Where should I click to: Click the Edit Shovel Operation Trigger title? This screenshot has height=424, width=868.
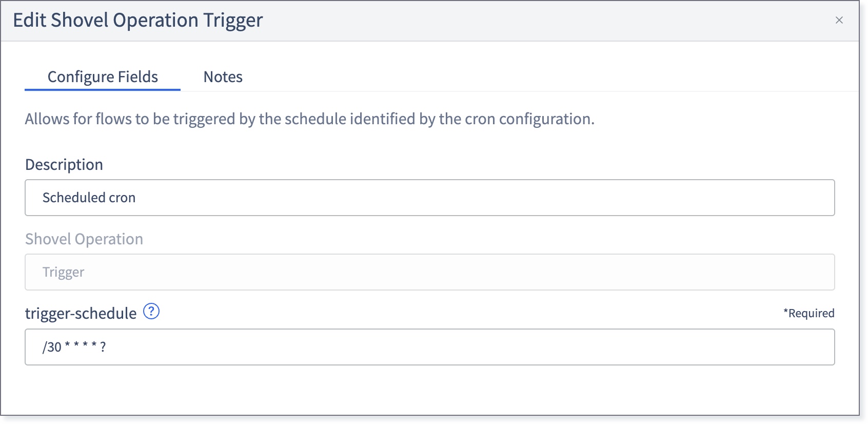[x=138, y=20]
